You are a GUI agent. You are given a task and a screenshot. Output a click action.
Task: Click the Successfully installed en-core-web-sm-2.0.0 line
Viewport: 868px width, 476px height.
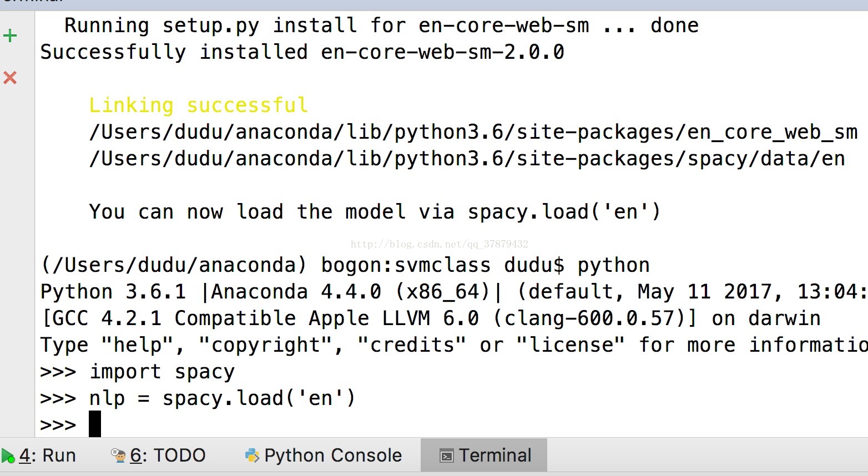[x=302, y=52]
